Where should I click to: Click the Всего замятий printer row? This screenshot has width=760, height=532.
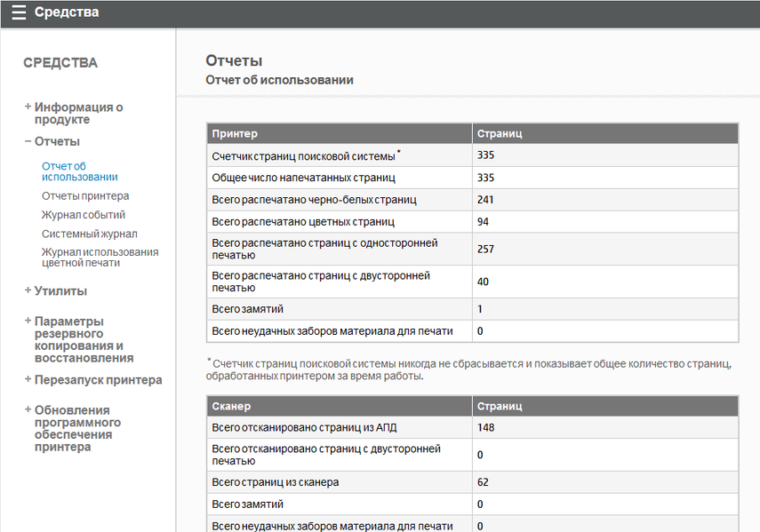click(248, 309)
